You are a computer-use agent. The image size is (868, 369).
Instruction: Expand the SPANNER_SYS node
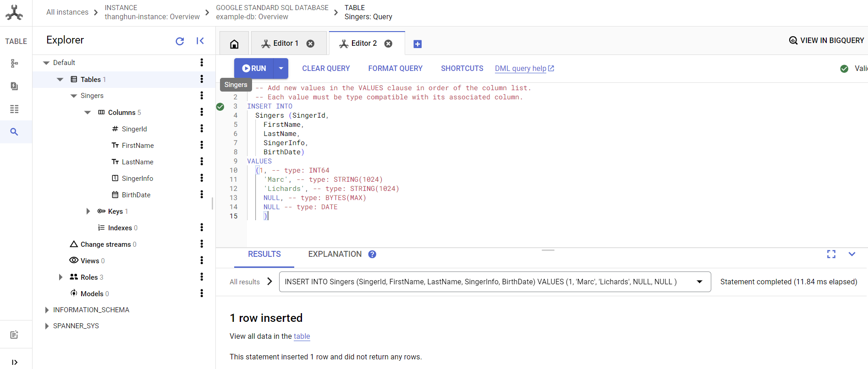47,326
